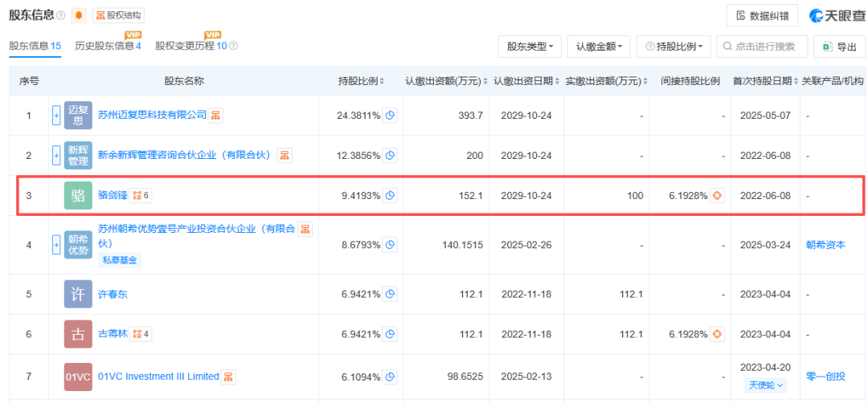Image resolution: width=868 pixels, height=403 pixels.
Task: Click the help icon beside 股东信息 title
Action: [61, 15]
